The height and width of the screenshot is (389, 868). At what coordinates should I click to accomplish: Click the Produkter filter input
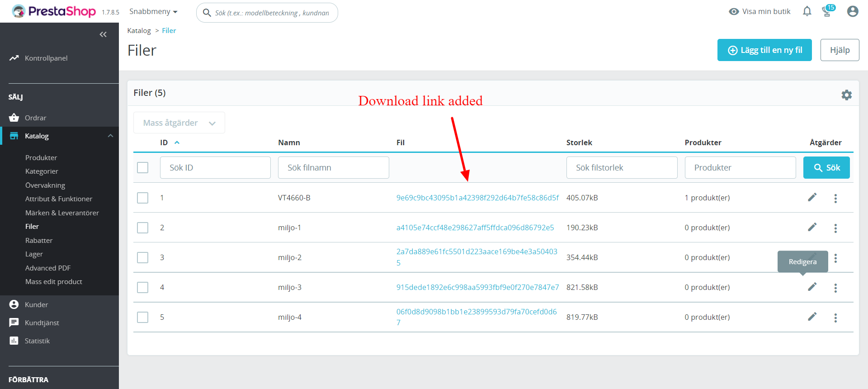pos(741,167)
